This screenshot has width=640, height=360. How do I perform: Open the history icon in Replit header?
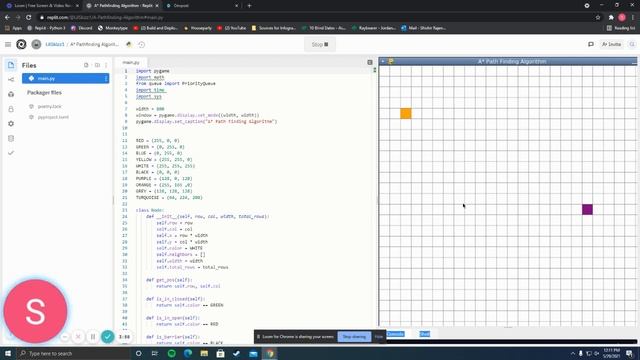141,44
